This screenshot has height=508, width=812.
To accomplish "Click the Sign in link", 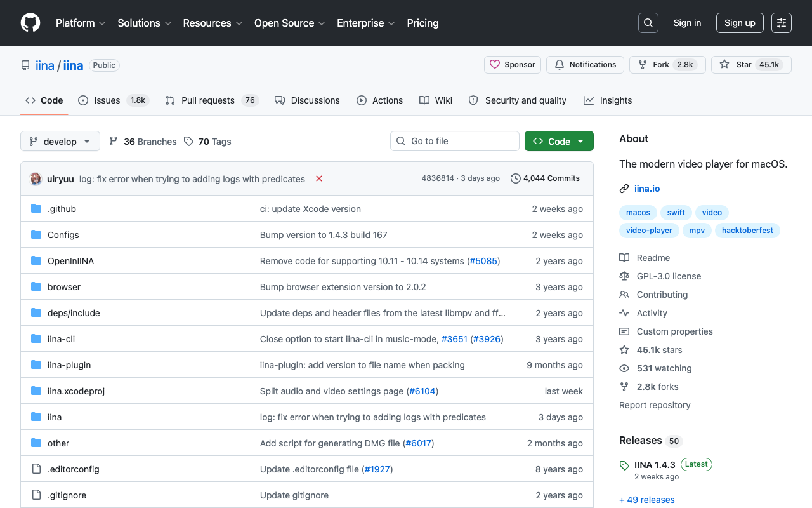I will tap(687, 23).
